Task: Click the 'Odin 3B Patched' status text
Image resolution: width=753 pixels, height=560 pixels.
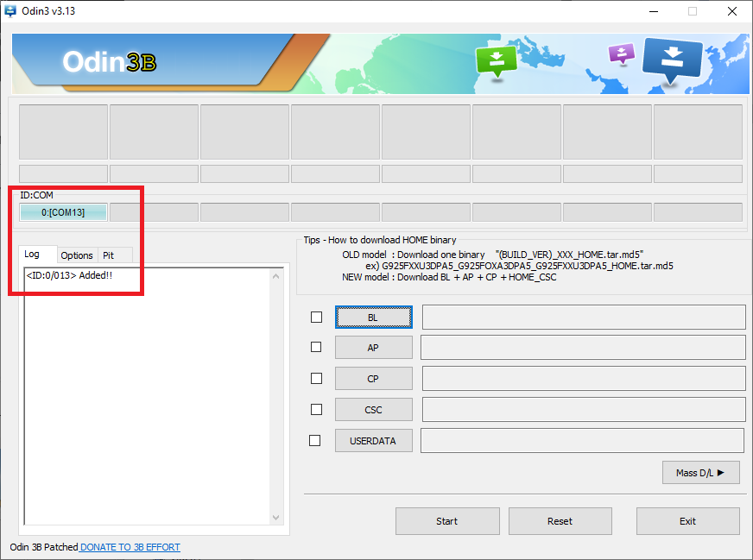Action: pyautogui.click(x=44, y=547)
